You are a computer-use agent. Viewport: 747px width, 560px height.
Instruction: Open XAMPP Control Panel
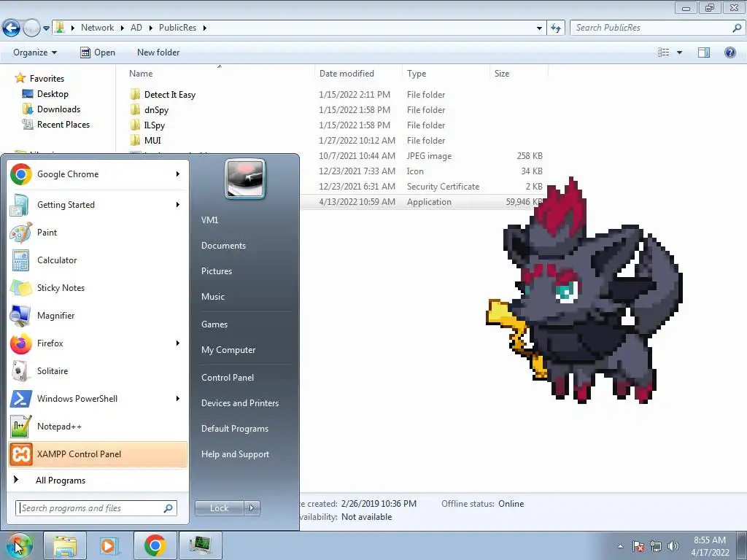[98, 454]
